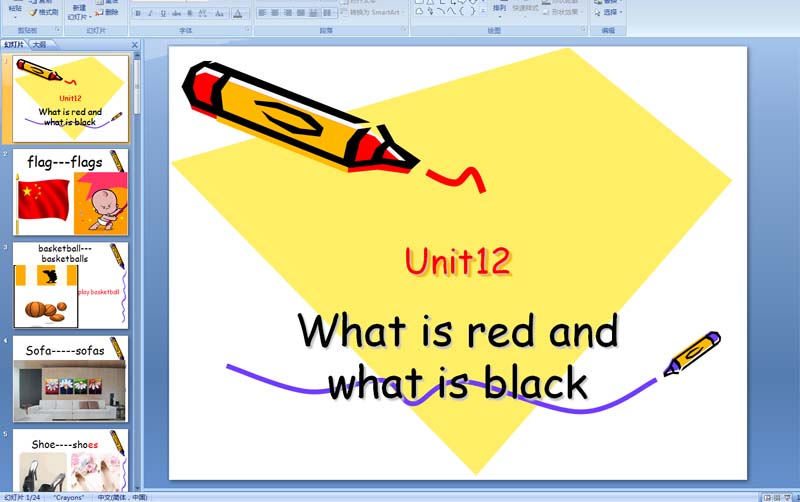Expand the shapes gallery more button

[x=483, y=11]
